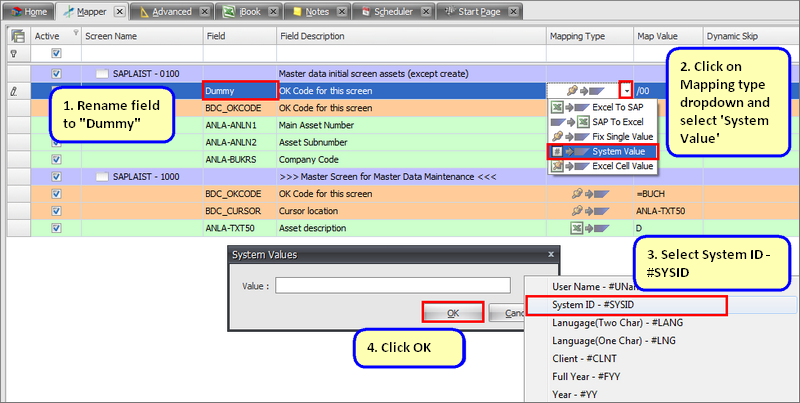Click the SAPLAIST - 0100 screen icon

tap(101, 74)
